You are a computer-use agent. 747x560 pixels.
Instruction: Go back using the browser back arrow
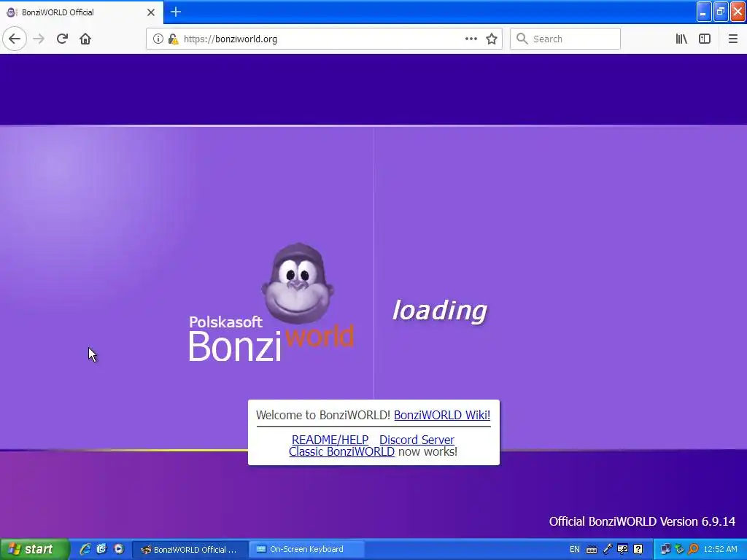click(x=15, y=39)
